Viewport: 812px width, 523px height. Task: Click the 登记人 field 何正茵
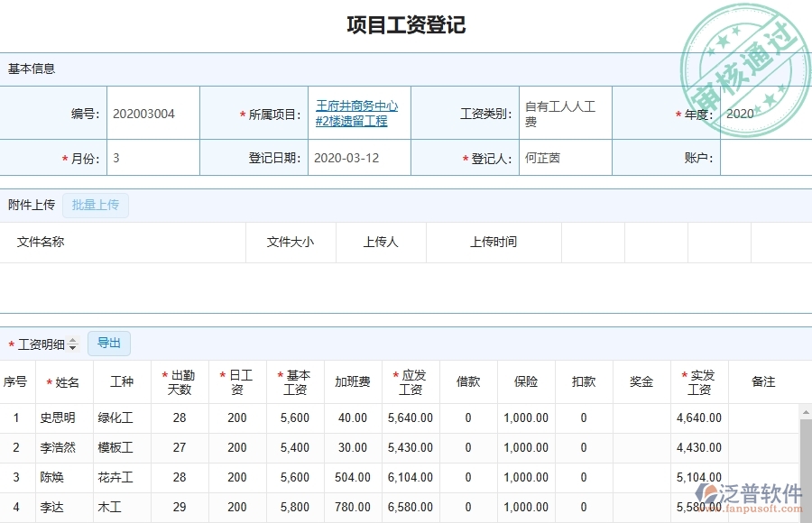559,157
